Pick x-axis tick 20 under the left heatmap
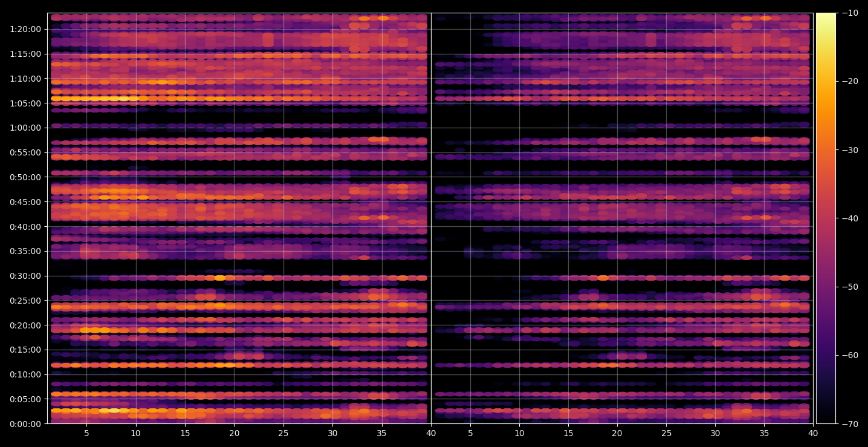Viewport: 868px width, 447px height. [234, 434]
